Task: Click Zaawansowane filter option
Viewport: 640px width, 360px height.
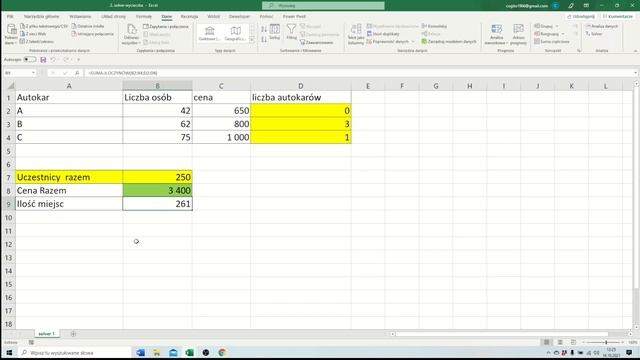Action: [317, 42]
